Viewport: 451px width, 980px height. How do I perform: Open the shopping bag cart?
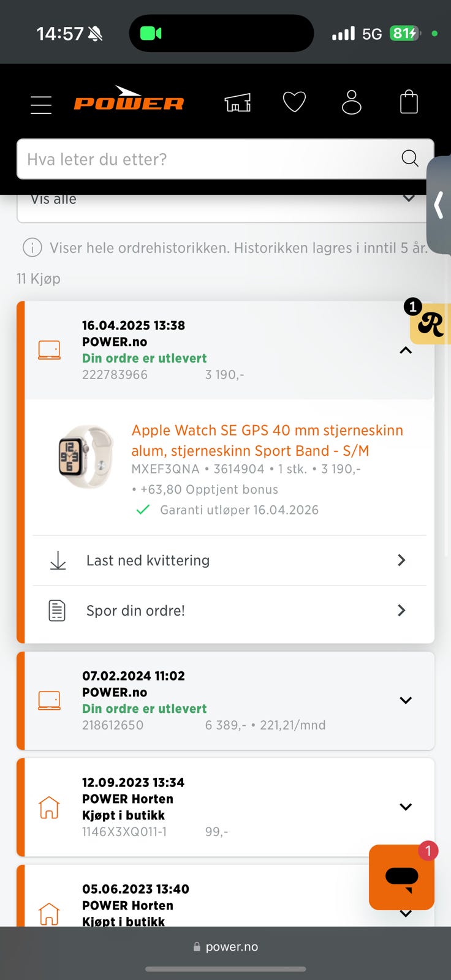409,102
